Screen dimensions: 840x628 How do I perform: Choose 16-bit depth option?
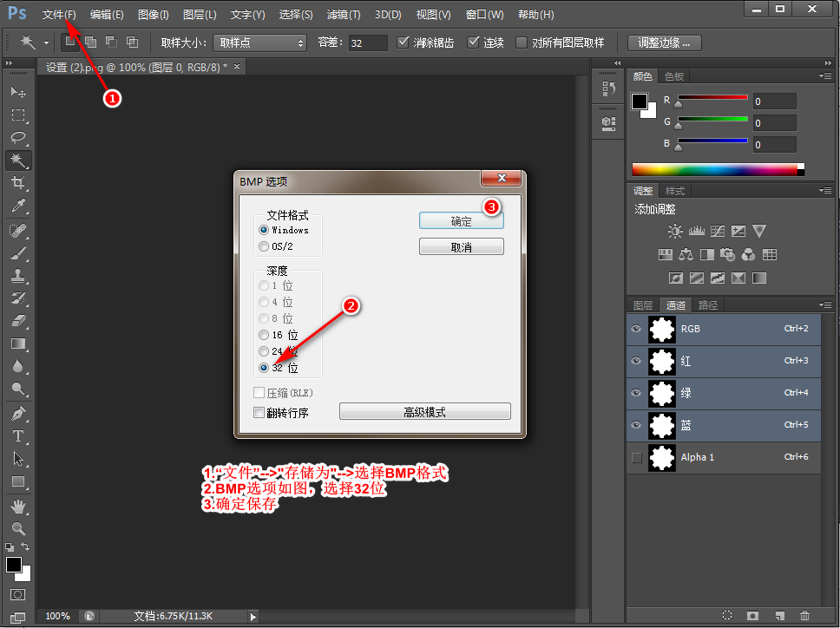[264, 335]
